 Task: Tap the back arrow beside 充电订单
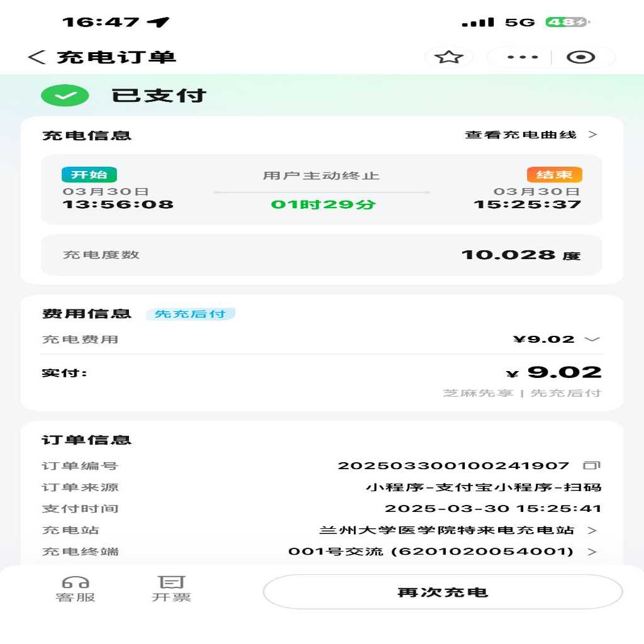point(36,57)
